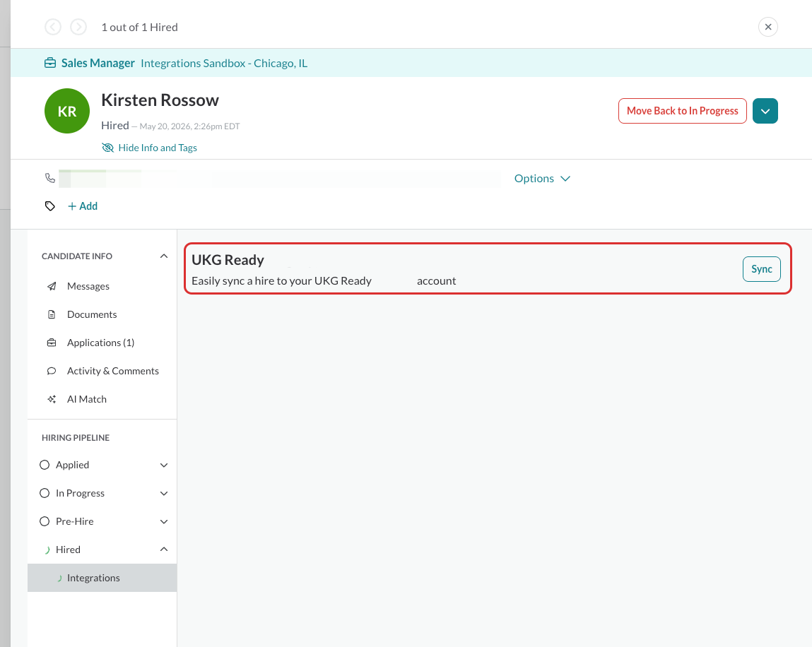Screen dimensions: 812x647
Task: Click Integrations Sandbox - Chicago, IL text
Action: pyautogui.click(x=224, y=63)
